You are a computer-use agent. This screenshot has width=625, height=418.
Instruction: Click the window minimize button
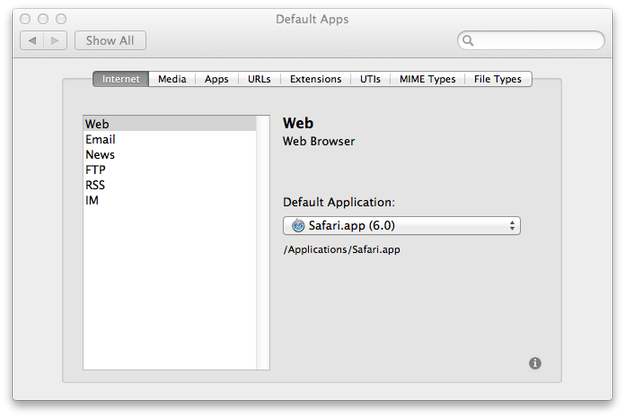pos(43,19)
